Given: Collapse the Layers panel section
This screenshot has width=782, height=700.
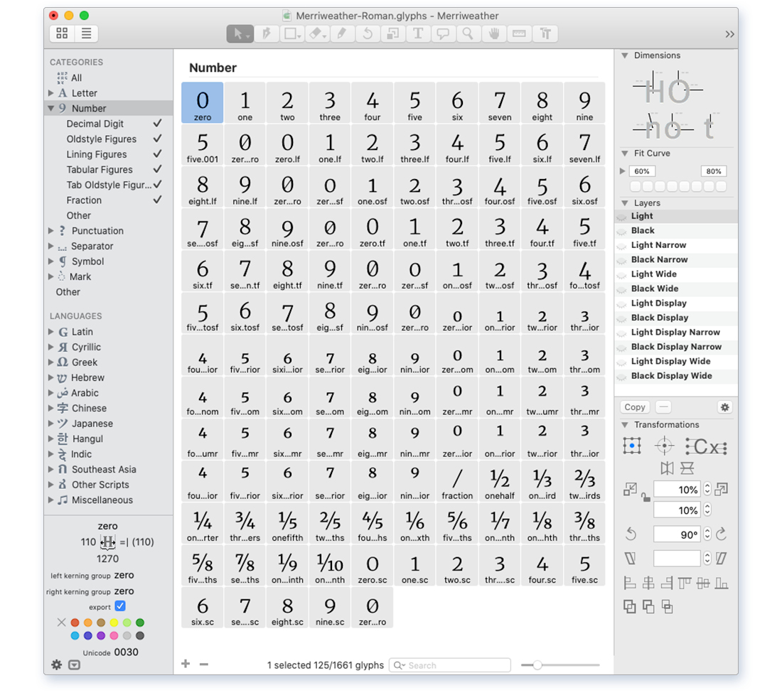Looking at the screenshot, I should [625, 203].
